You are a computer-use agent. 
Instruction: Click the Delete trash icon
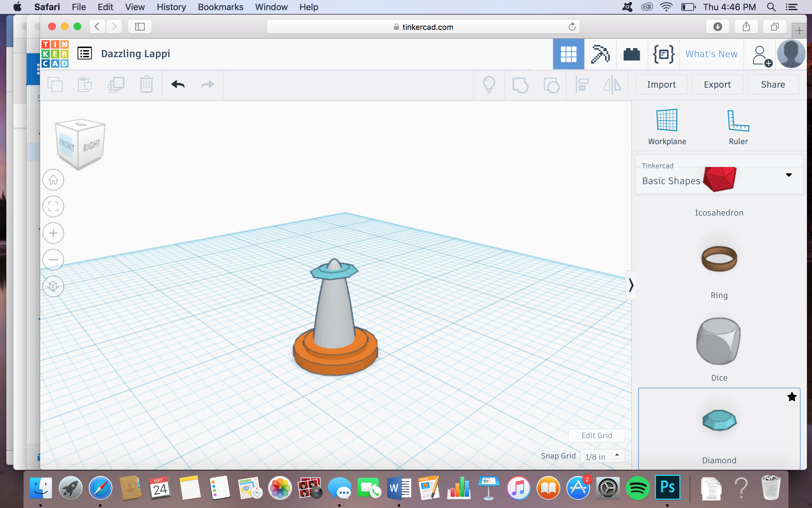click(146, 85)
